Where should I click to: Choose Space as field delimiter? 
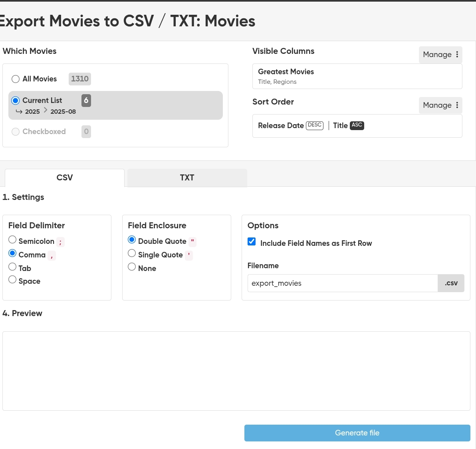pyautogui.click(x=12, y=279)
